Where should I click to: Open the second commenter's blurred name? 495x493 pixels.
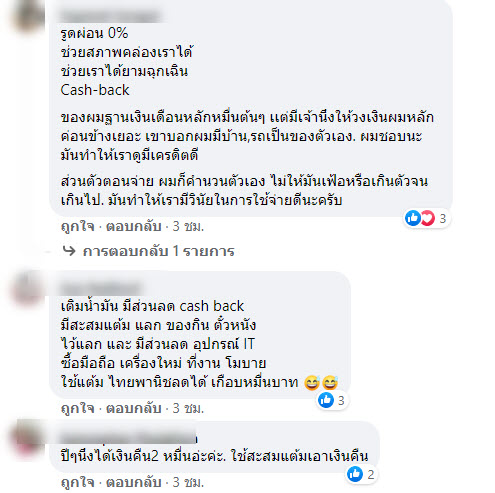click(101, 288)
